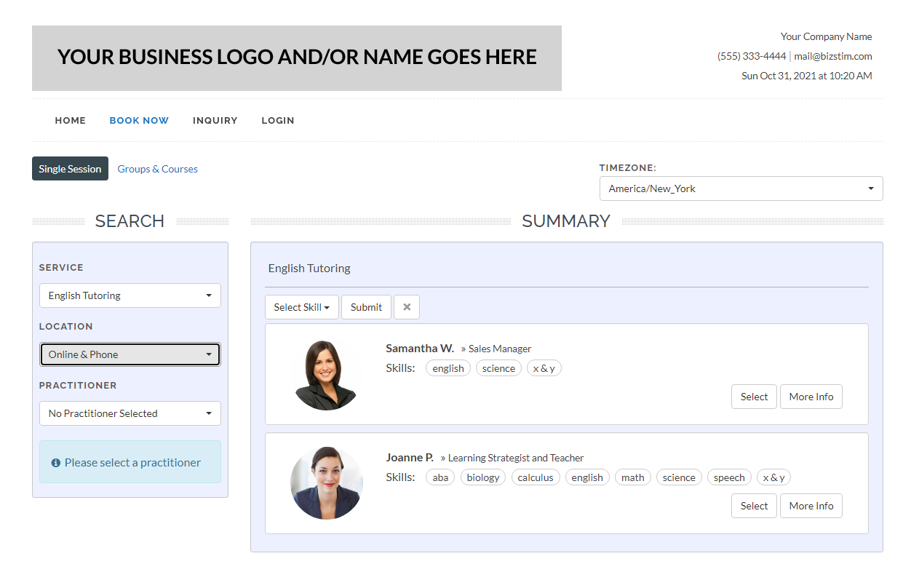Click the Submit button
Viewport: 919px width, 588px height.
coord(366,306)
